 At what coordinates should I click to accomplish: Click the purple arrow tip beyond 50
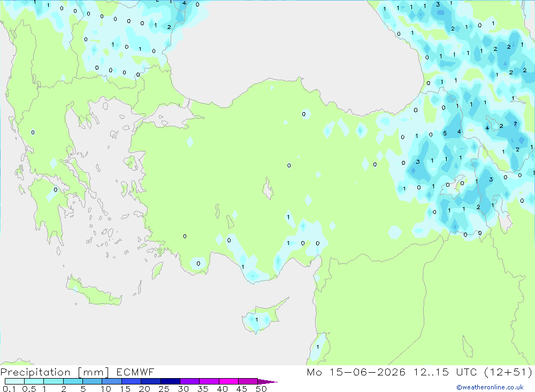click(267, 381)
